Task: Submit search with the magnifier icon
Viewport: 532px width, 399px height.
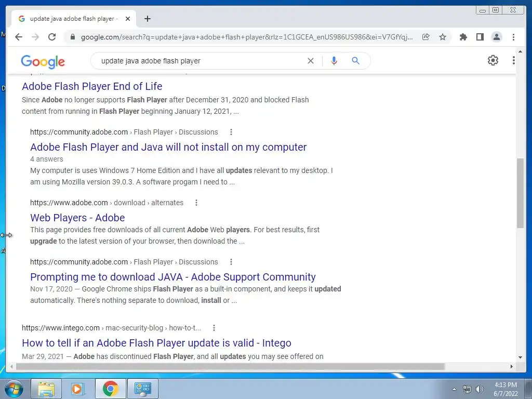Action: click(x=355, y=61)
